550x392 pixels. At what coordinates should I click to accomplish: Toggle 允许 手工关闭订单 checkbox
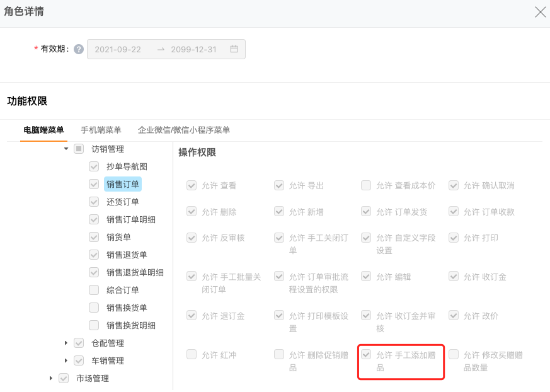(279, 238)
